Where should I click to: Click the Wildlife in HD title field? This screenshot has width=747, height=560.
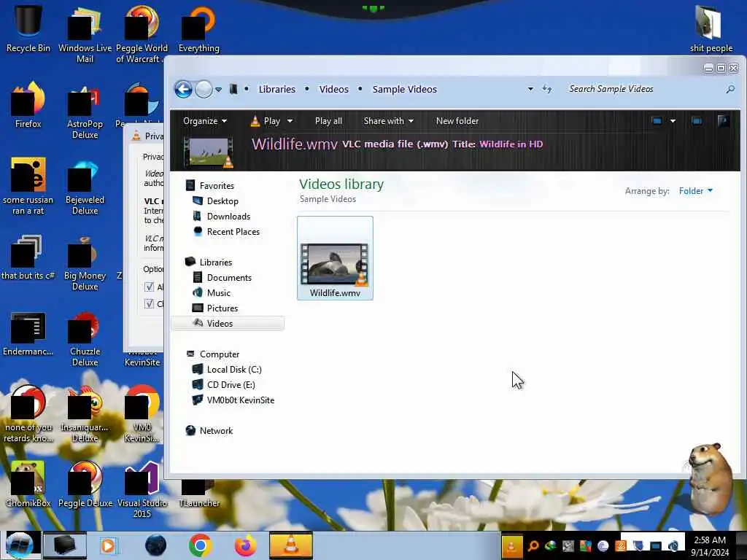pos(511,144)
